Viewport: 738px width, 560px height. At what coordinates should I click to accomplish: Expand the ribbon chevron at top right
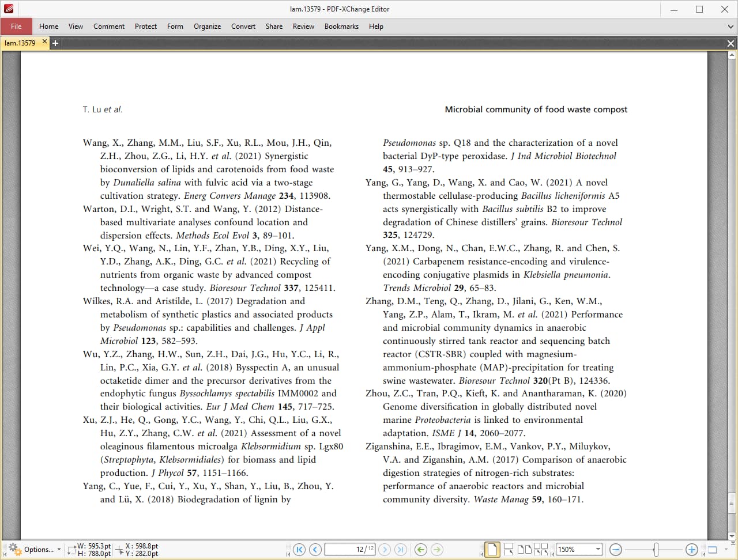click(731, 27)
